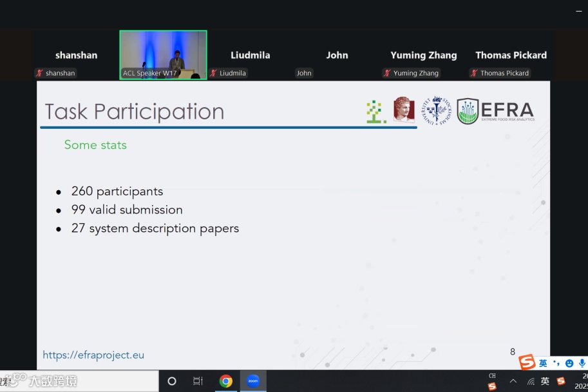Click the 'Some stats' subtitle text
The width and height of the screenshot is (588, 392).
pyautogui.click(x=95, y=145)
